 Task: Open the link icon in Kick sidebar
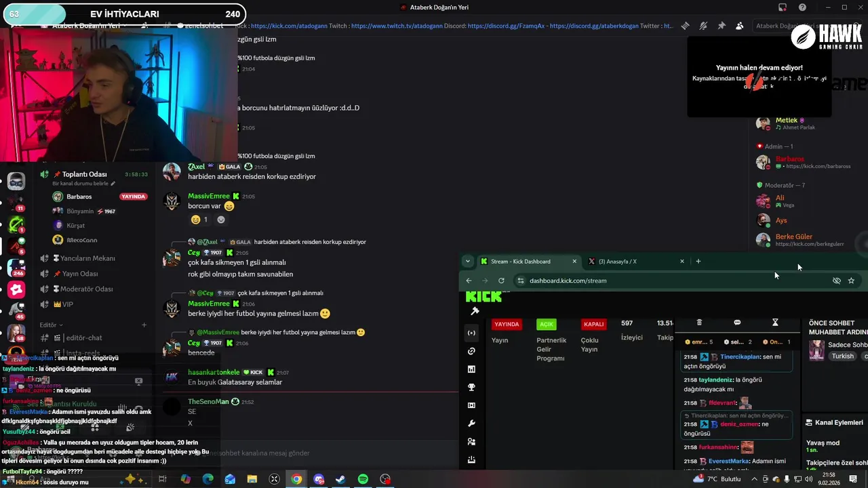471,351
